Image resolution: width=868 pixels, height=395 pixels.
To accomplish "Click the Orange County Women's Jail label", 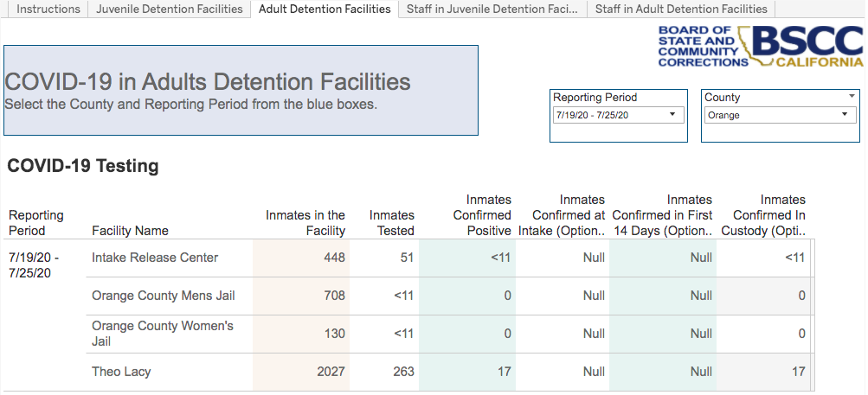I will click(163, 334).
